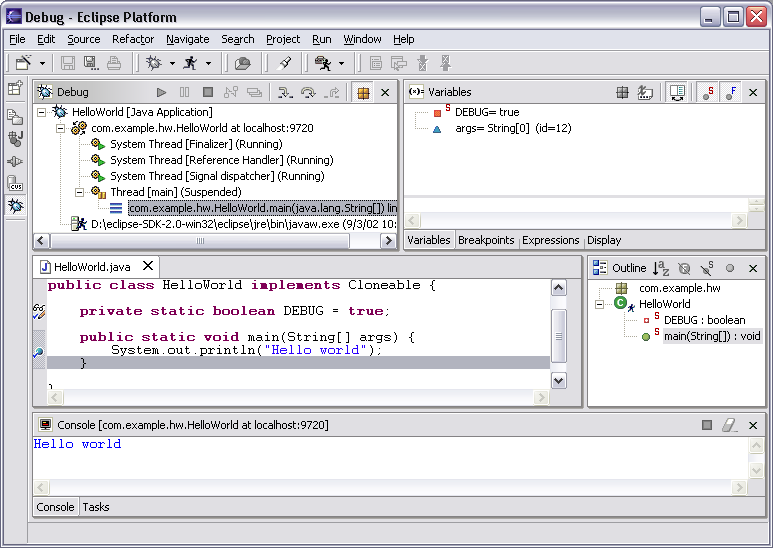Select System Thread [Finalizer] (Running)
The width and height of the screenshot is (773, 548).
coord(196,144)
